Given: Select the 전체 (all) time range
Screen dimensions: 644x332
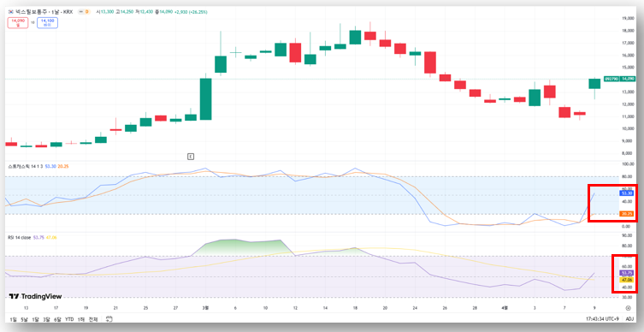Looking at the screenshot, I should click(93, 319).
